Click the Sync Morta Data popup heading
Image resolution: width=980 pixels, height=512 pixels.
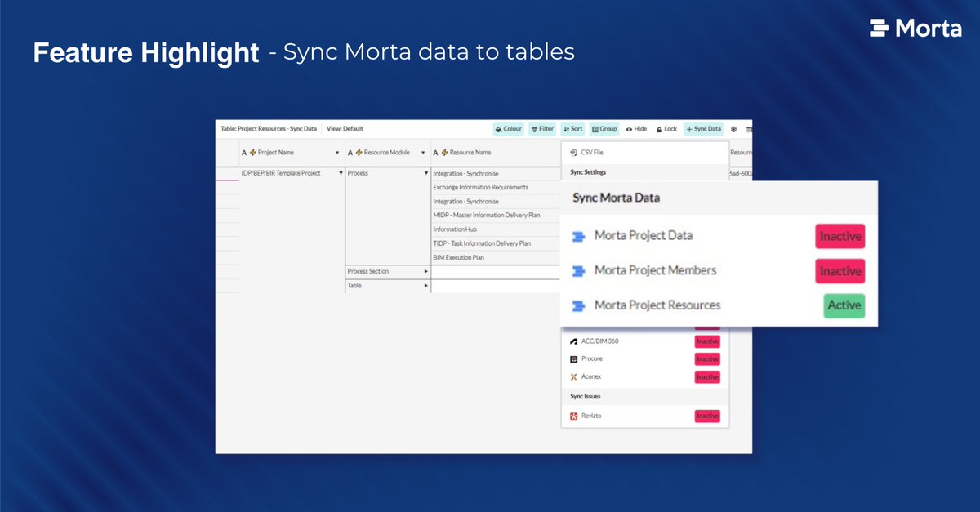click(617, 198)
